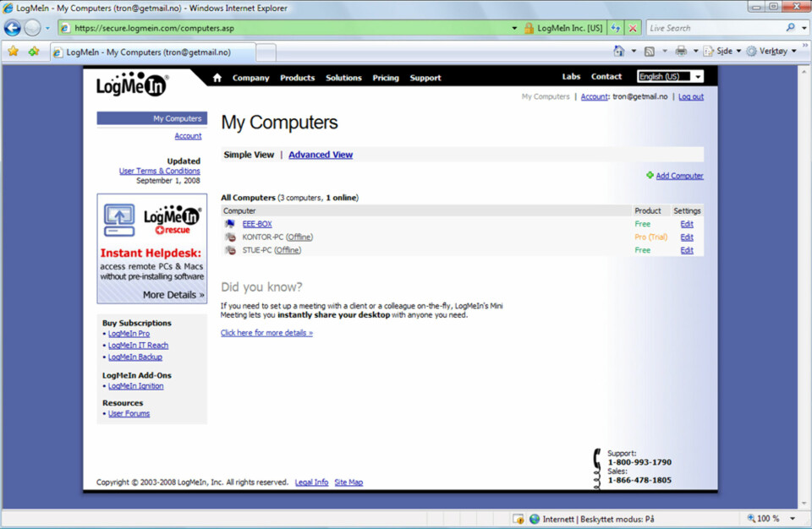Open the EEE-BOX computer link
Viewport: 812px width, 529px height.
pyautogui.click(x=257, y=224)
